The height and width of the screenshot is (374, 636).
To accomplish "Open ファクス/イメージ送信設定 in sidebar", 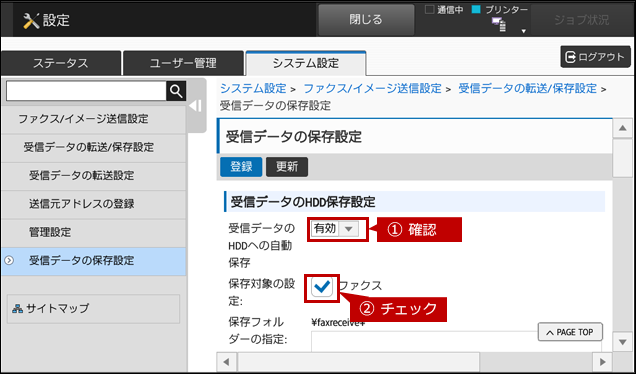I will 94,119.
